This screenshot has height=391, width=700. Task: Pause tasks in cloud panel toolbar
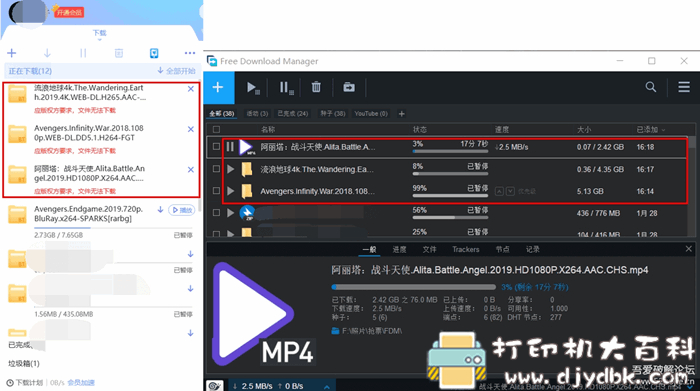83,53
